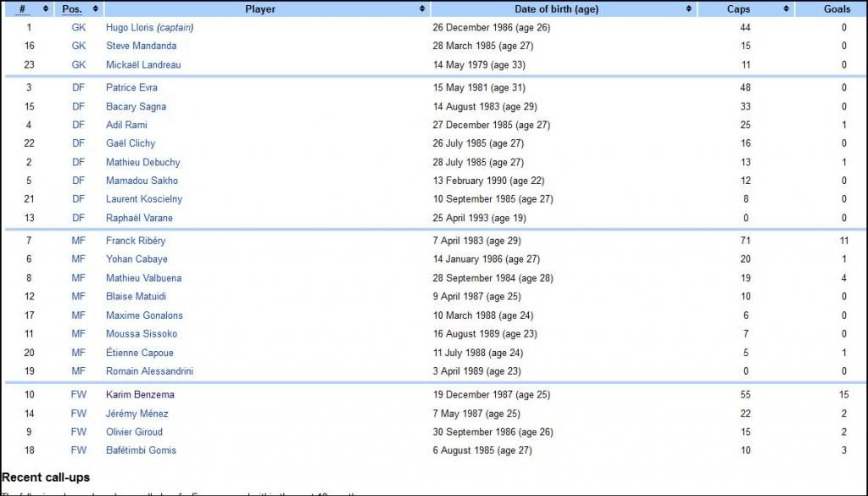Click birth date "26 December 1986 (age 26)"
Viewport: 868px width, 496px height.
[x=492, y=28]
